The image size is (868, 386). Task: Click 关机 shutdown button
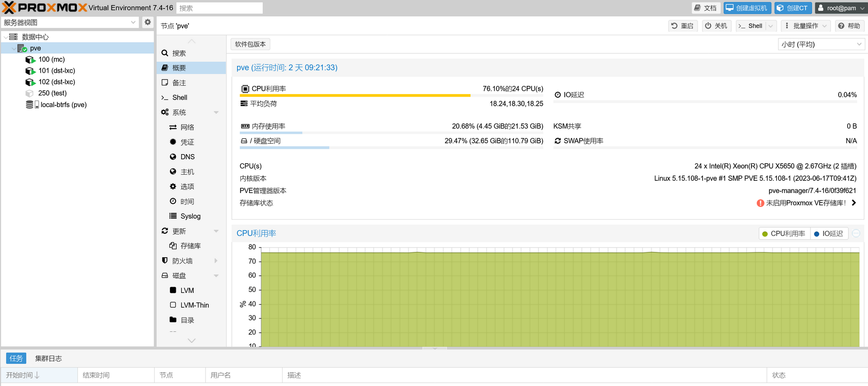pos(716,26)
